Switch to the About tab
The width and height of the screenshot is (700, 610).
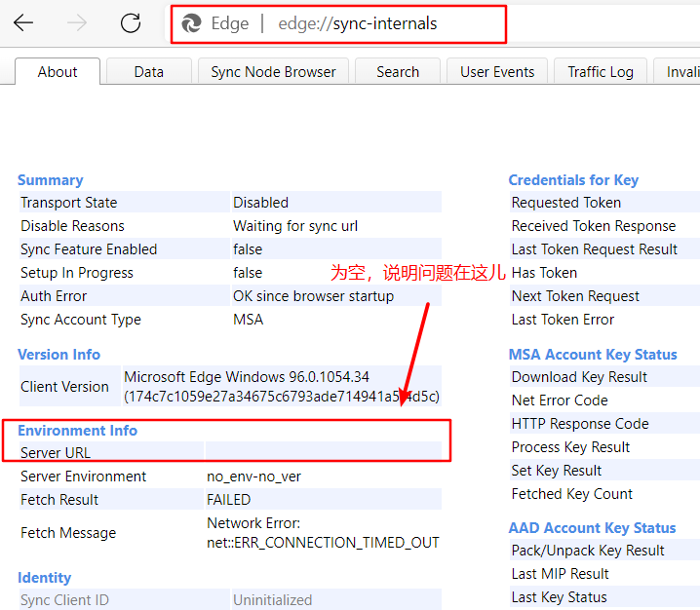58,71
